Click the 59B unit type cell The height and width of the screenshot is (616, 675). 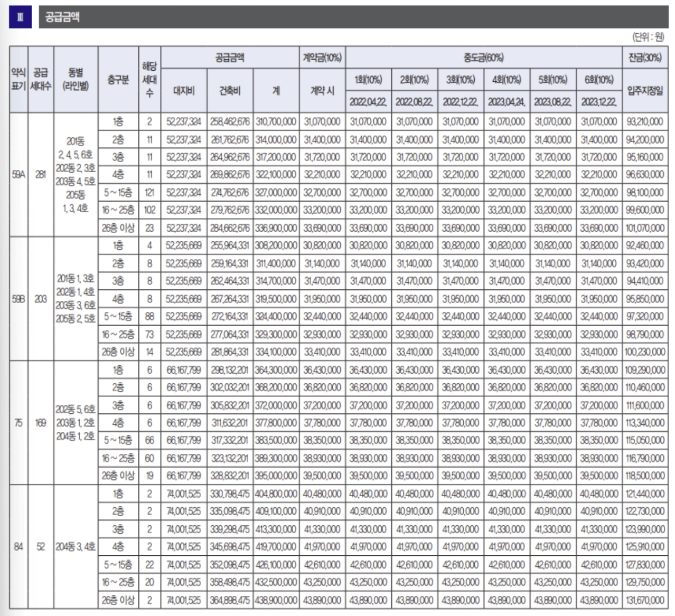pos(18,299)
